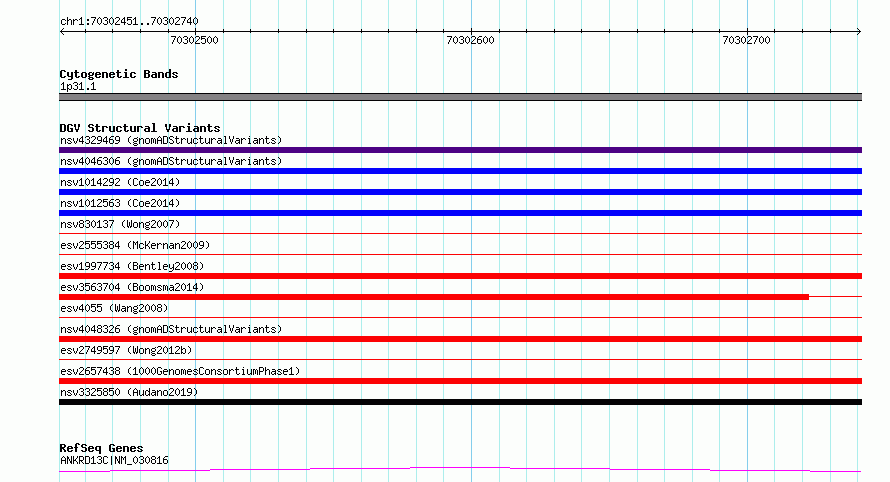This screenshot has width=890, height=482.
Task: Open the nsv4046306 gnomAD variant label
Action: (171, 161)
